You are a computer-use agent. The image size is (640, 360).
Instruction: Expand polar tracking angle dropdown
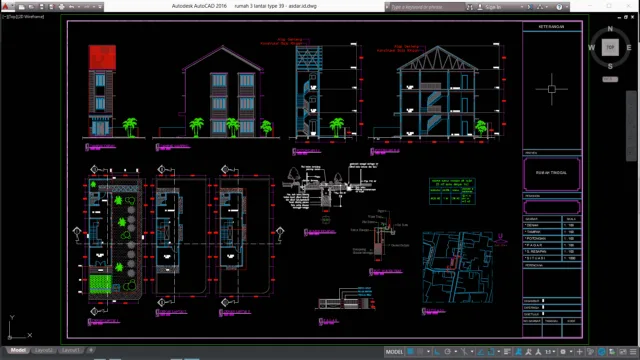point(456,352)
